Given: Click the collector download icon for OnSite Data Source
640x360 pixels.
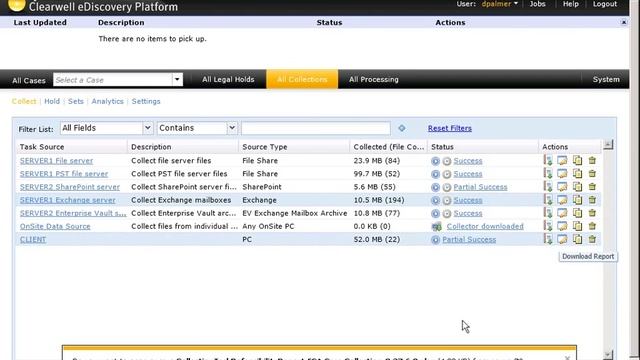Looking at the screenshot, I should pyautogui.click(x=437, y=226).
